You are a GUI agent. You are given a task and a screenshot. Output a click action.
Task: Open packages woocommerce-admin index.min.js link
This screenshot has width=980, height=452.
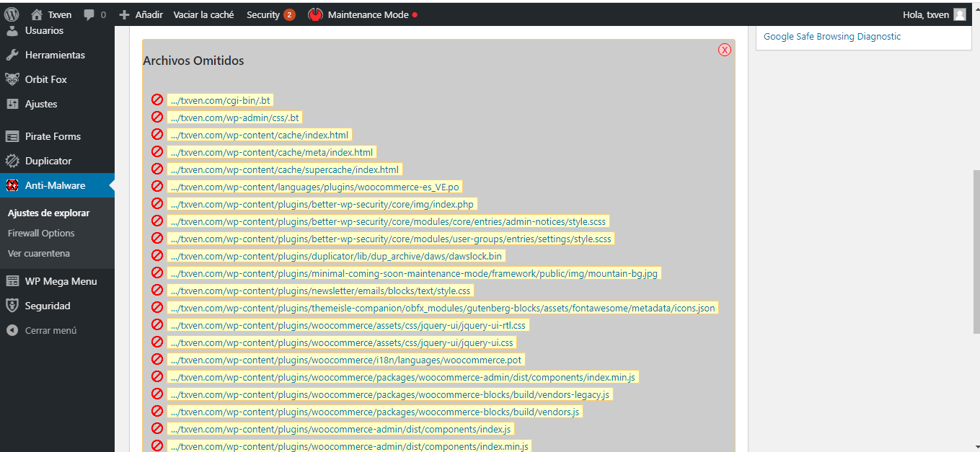pyautogui.click(x=402, y=377)
